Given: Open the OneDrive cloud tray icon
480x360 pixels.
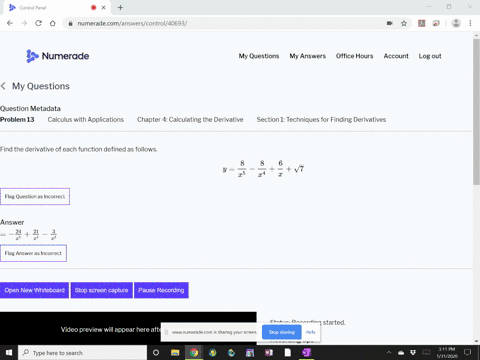Looking at the screenshot, I should (401, 353).
